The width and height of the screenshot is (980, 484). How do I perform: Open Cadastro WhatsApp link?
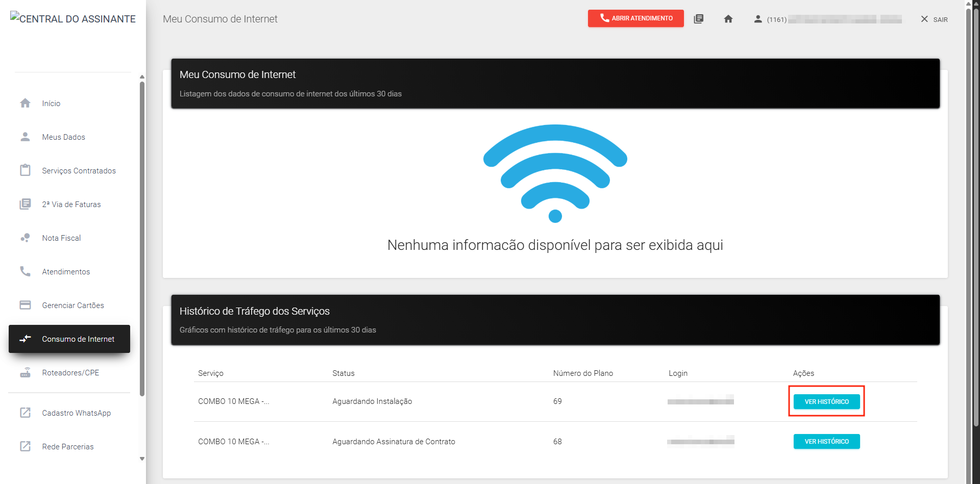click(69, 413)
